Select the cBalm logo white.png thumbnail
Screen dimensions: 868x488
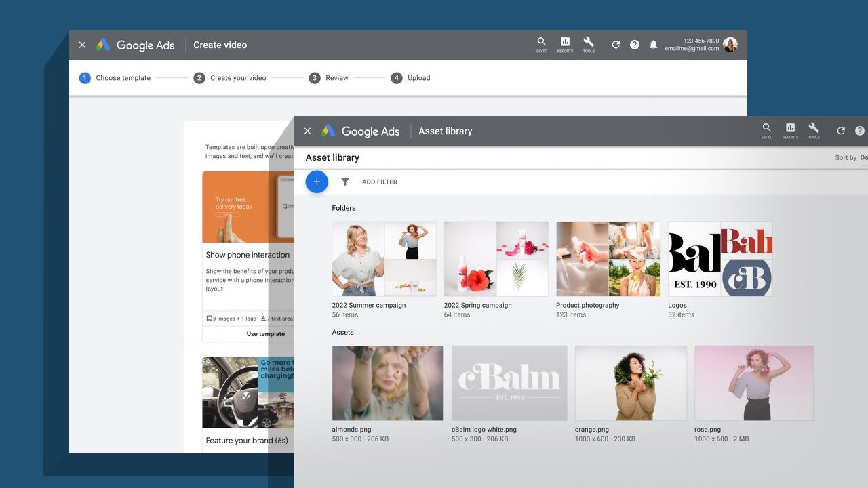(509, 383)
